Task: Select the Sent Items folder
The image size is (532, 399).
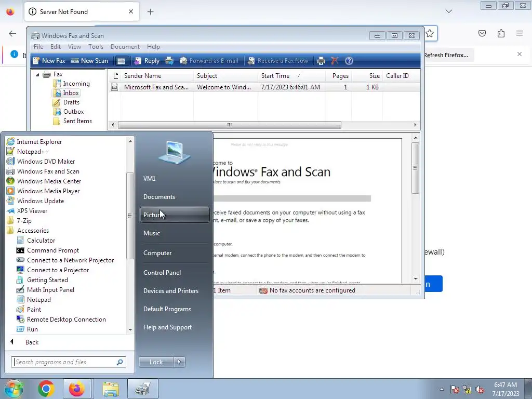Action: click(73, 121)
